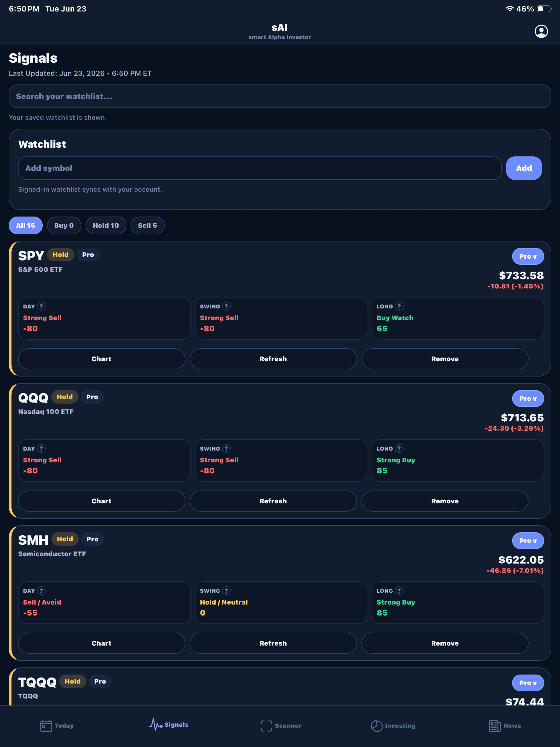Open the user profile icon
Screen dimensions: 560x747
tap(541, 31)
